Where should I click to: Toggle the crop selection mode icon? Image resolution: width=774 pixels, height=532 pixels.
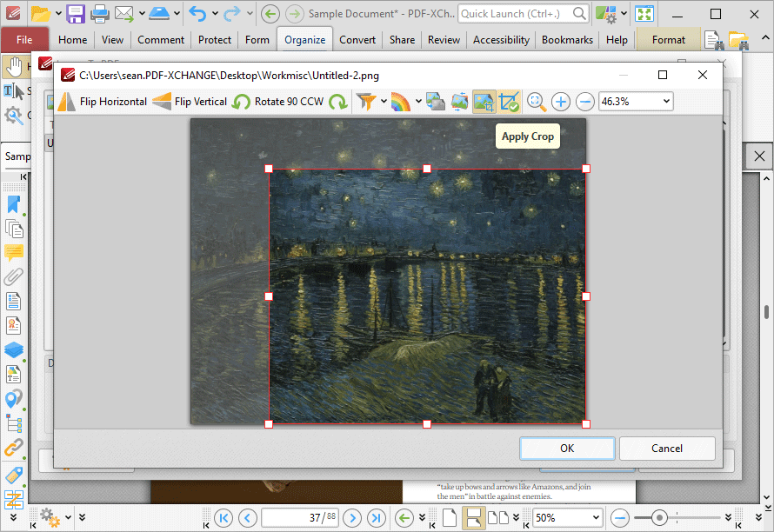pos(484,102)
